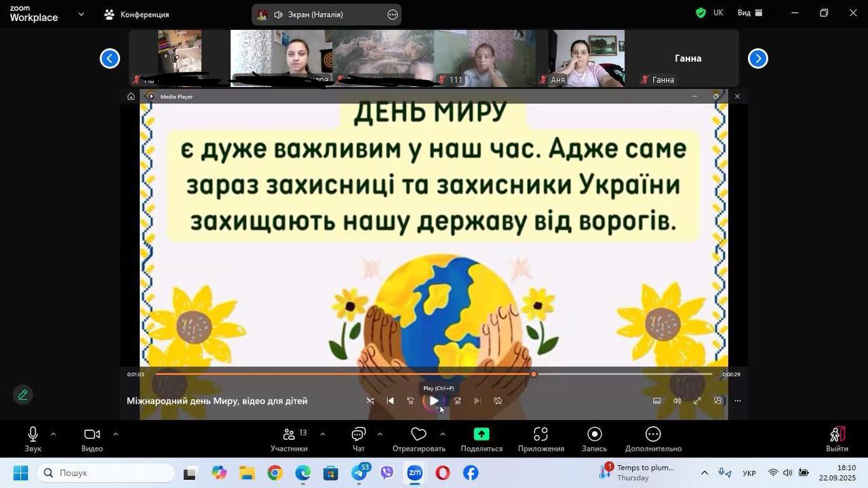This screenshot has width=868, height=488.
Task: Show next participants with right arrow
Action: tap(757, 59)
